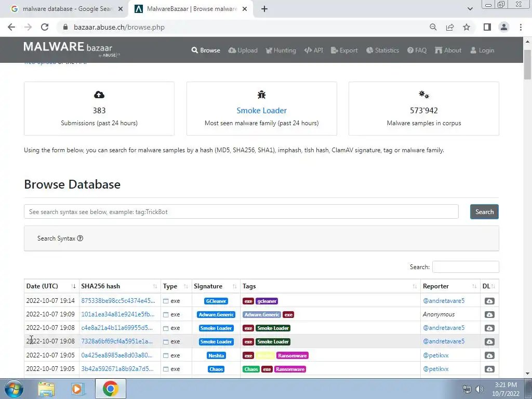Focus the table filter Search box

coord(465,267)
